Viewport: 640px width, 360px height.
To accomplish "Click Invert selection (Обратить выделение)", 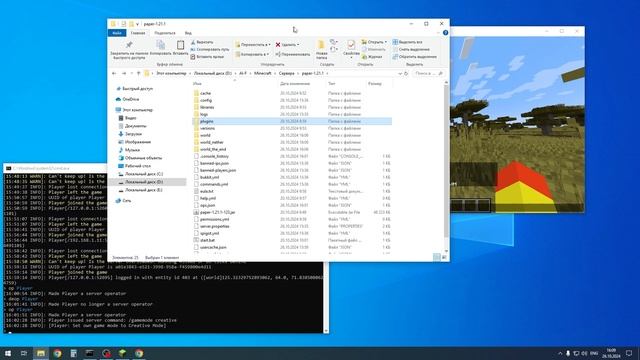I will (414, 57).
